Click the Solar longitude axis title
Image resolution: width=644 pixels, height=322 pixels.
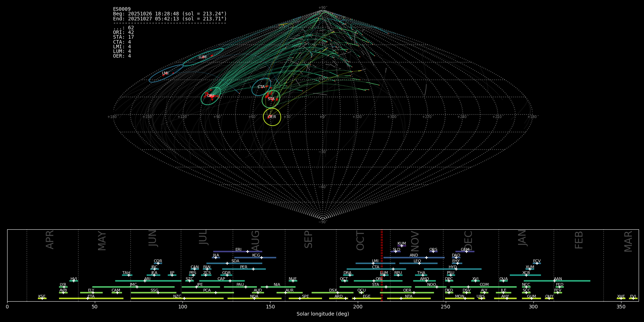coord(323,314)
